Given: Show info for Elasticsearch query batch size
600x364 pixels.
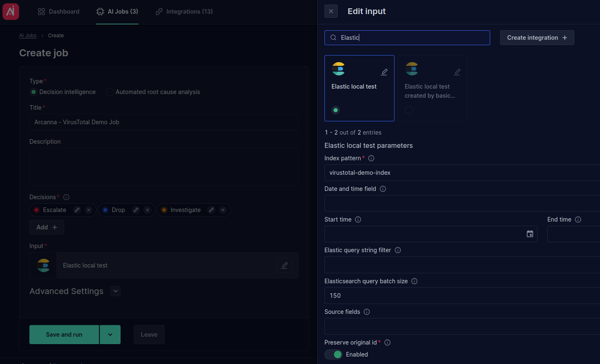Looking at the screenshot, I should [x=414, y=281].
